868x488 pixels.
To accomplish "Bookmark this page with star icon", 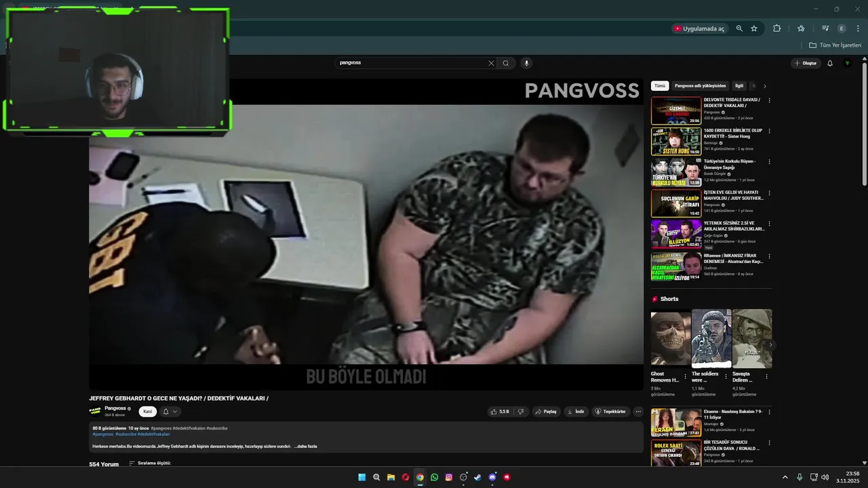I will (x=754, y=28).
